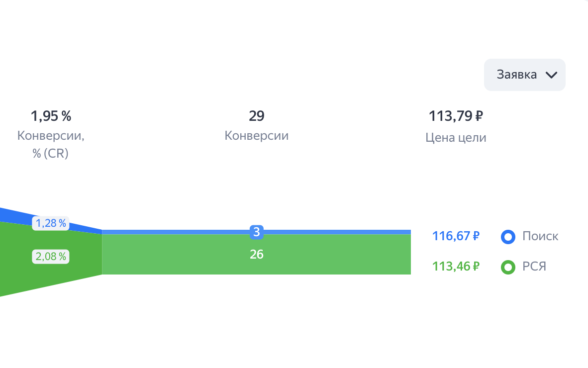This screenshot has height=368, width=588.
Task: Click the blue Поиск funnel segment on left
Action: 10,216
